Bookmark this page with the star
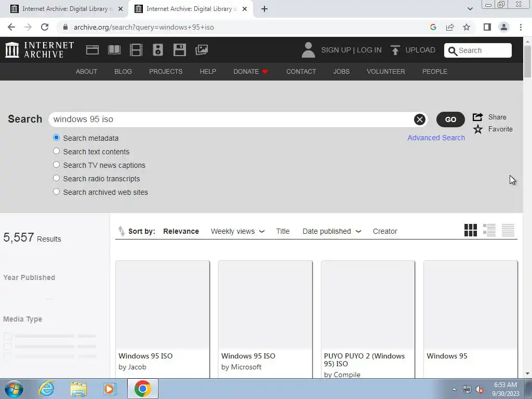Image resolution: width=532 pixels, height=399 pixels. (x=467, y=27)
